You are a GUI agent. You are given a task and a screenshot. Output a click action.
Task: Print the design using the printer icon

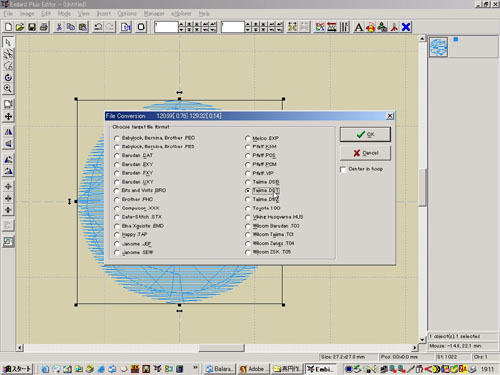(x=44, y=27)
